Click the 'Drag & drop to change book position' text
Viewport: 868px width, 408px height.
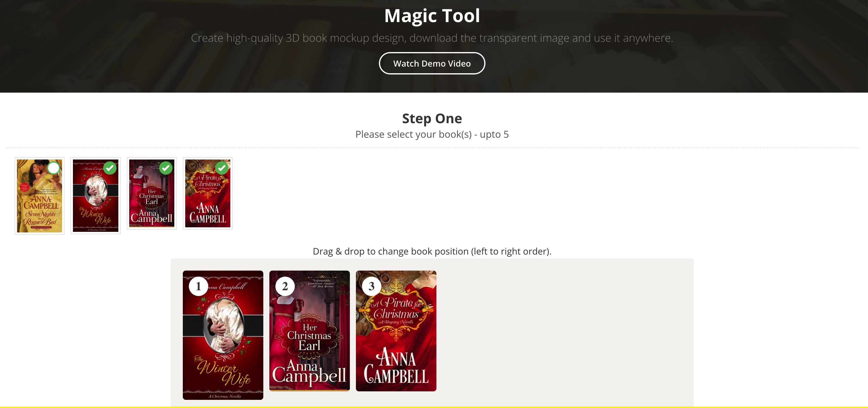tap(432, 251)
